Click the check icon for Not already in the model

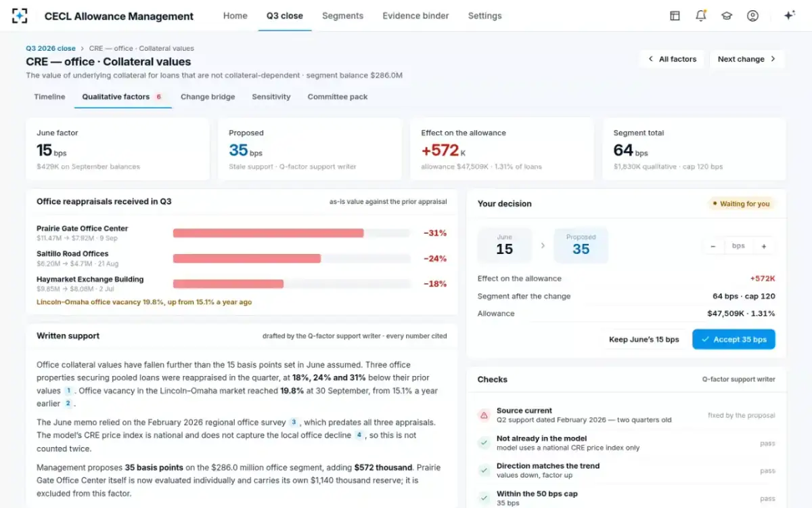pos(484,443)
